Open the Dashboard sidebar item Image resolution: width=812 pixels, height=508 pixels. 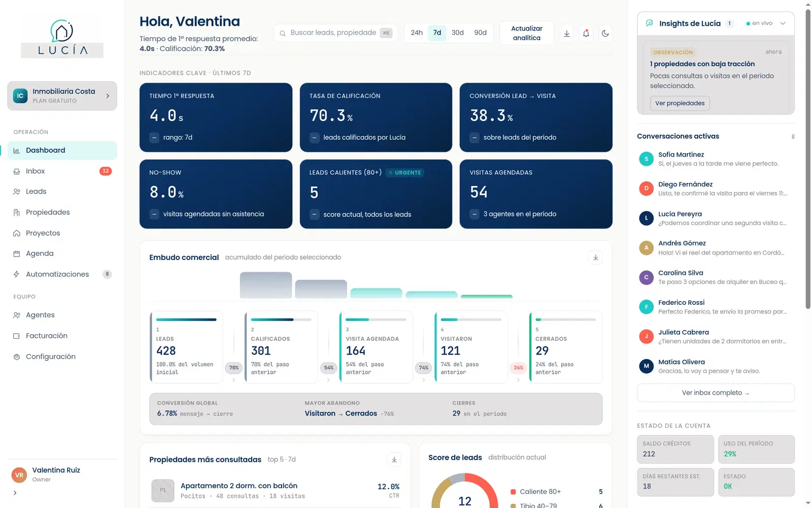click(x=62, y=150)
